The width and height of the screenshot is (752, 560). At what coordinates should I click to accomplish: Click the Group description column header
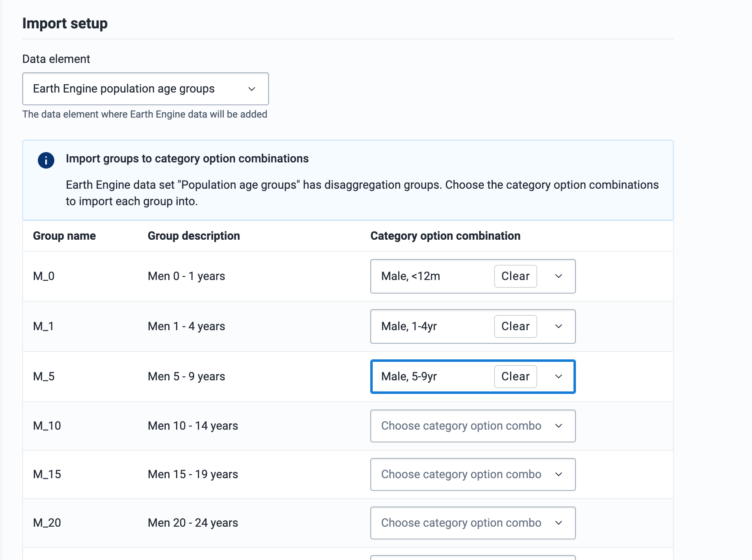(x=194, y=236)
